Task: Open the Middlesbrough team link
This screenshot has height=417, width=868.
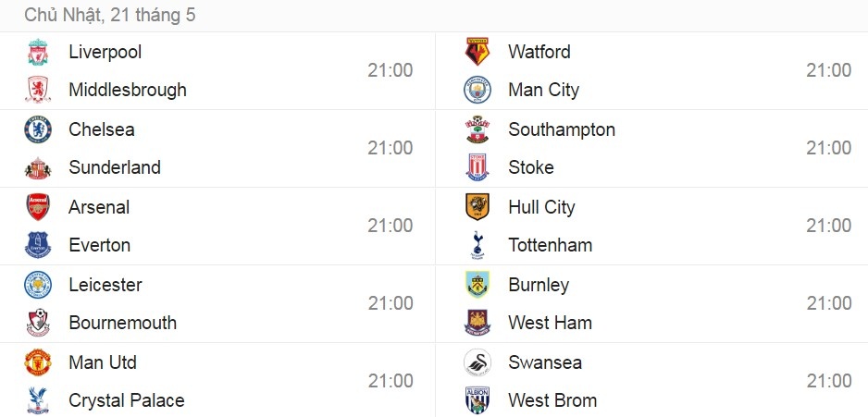Action: click(x=128, y=90)
